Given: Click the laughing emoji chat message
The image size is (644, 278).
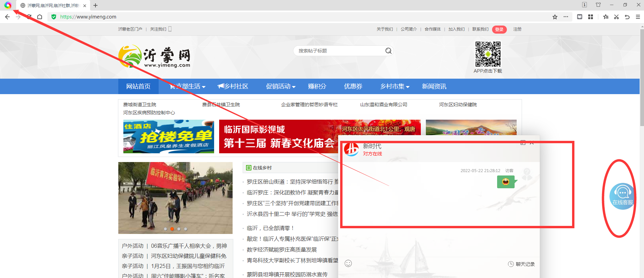Looking at the screenshot, I should coord(506,182).
